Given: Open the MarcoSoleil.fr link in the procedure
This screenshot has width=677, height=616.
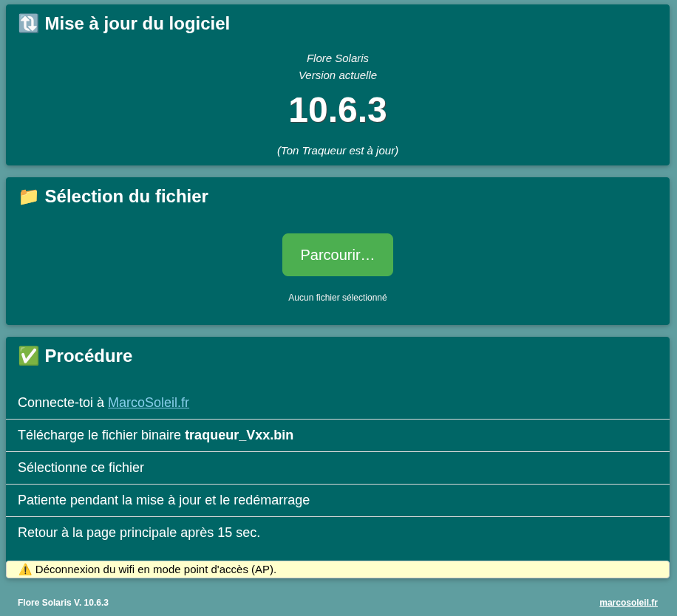Looking at the screenshot, I should coord(148,403).
